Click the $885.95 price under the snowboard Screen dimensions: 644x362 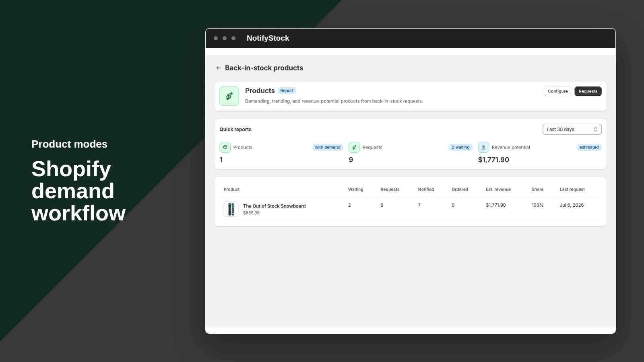(x=251, y=213)
